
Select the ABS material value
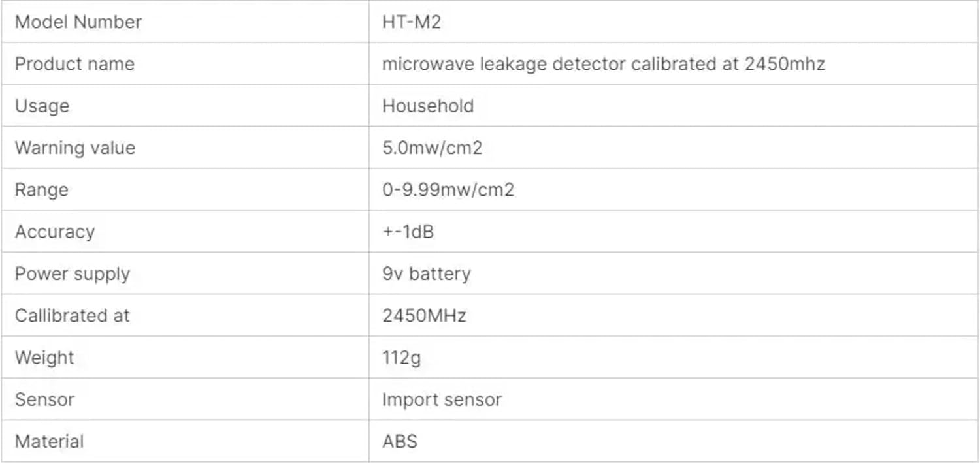[x=399, y=441]
